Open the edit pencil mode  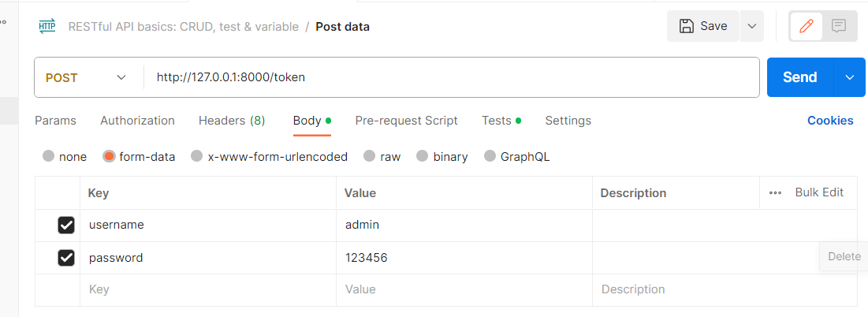pos(806,26)
